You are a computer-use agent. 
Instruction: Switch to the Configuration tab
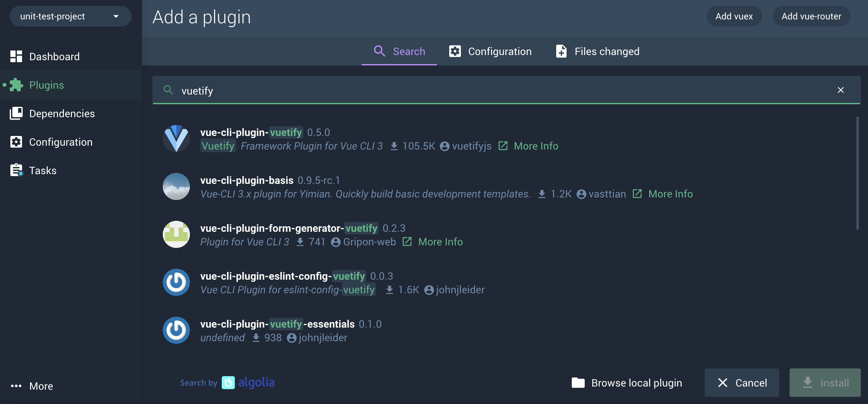[x=489, y=51]
